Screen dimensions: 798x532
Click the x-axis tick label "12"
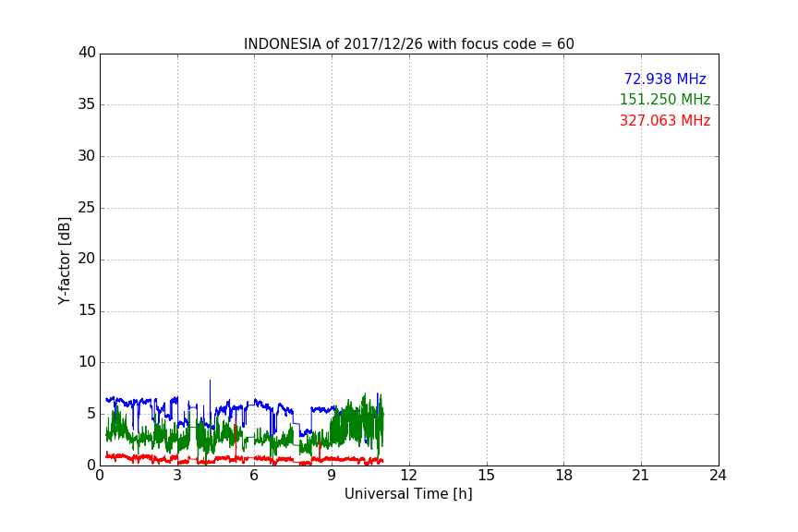[x=409, y=476]
